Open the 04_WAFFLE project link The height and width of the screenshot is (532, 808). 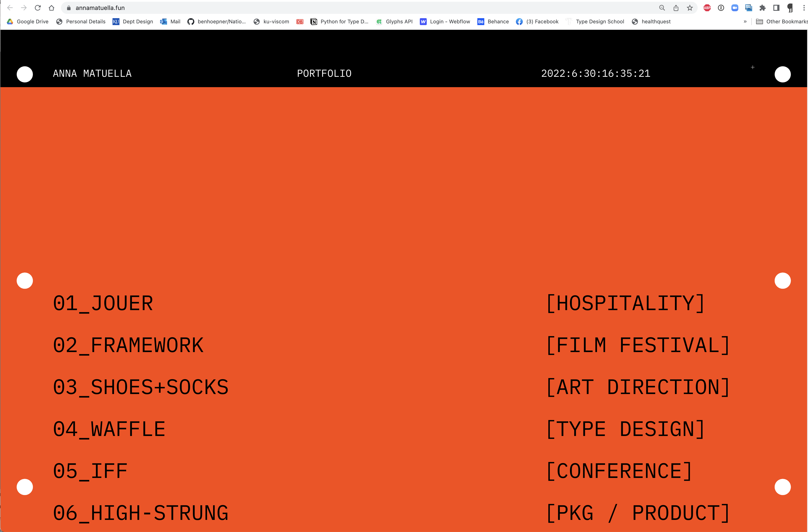coord(109,429)
